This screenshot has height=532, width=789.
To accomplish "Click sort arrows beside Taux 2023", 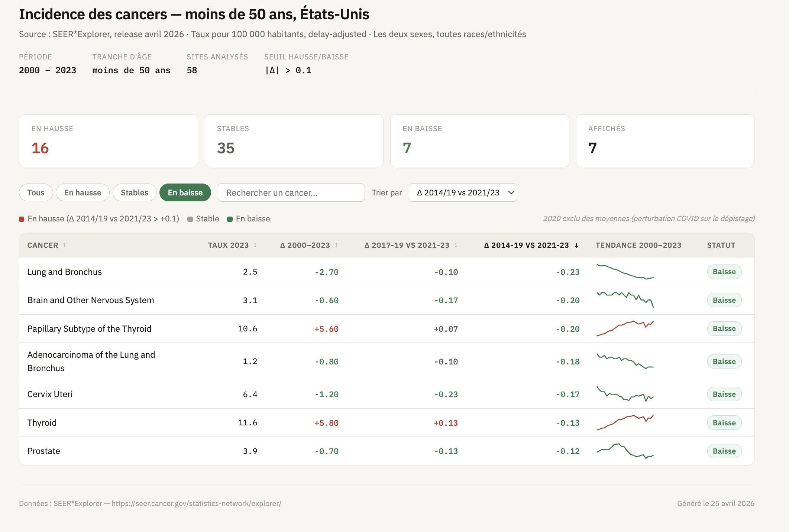I will click(255, 245).
